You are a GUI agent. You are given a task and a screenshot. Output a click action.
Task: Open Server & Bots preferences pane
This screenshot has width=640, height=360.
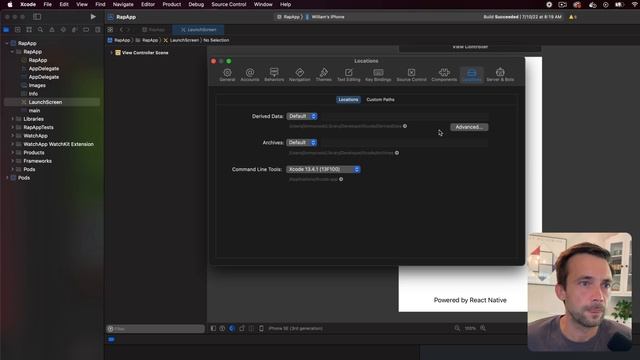point(500,75)
